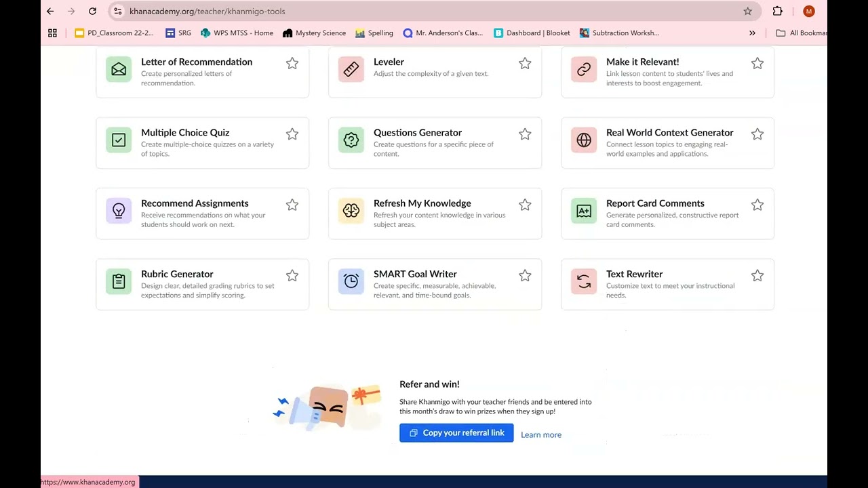Open the Learn more link
Screen dimensions: 868x488
coord(541,434)
